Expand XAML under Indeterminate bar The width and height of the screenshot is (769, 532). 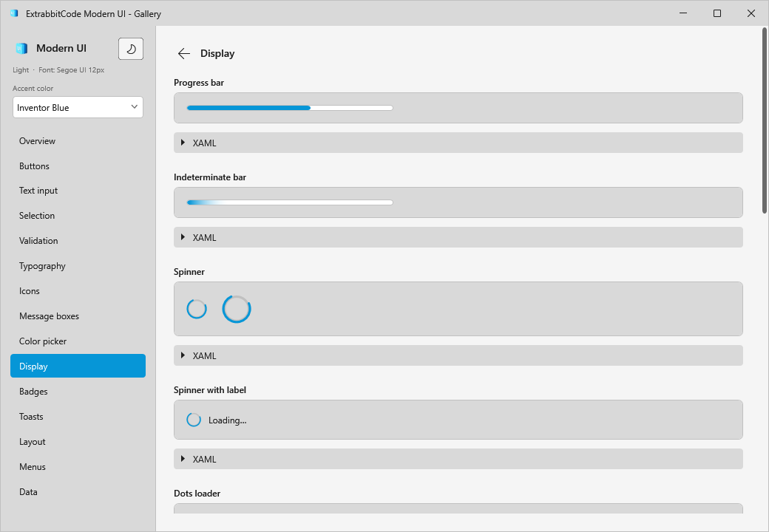click(458, 237)
